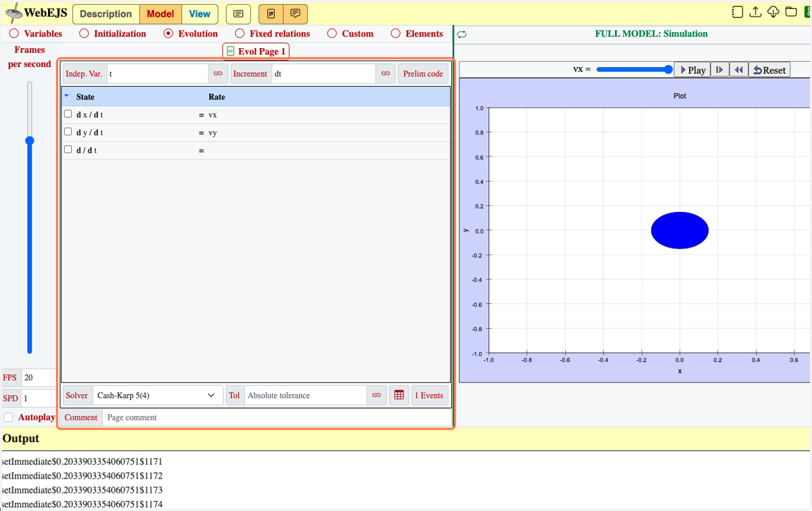The width and height of the screenshot is (812, 511).
Task: Enable the Autoplay checkbox
Action: [8, 418]
